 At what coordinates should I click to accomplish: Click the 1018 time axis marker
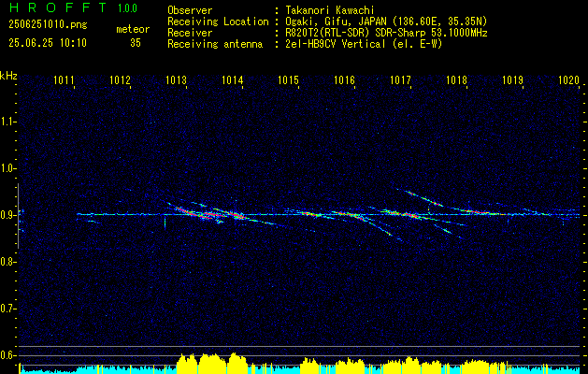click(456, 79)
